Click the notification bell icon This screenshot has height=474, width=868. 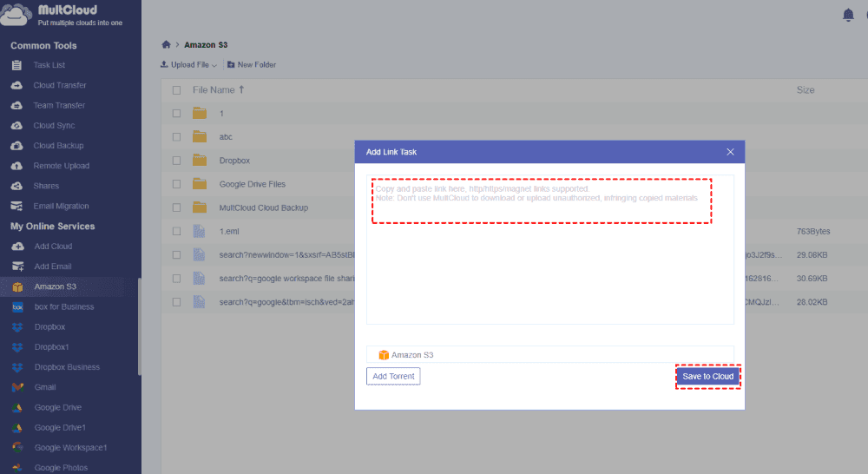coord(848,15)
